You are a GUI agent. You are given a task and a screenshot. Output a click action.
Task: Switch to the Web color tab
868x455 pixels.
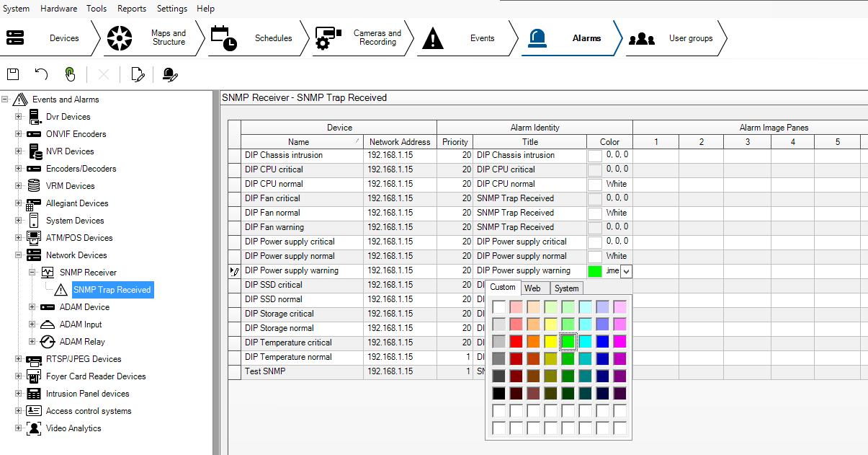click(x=532, y=288)
